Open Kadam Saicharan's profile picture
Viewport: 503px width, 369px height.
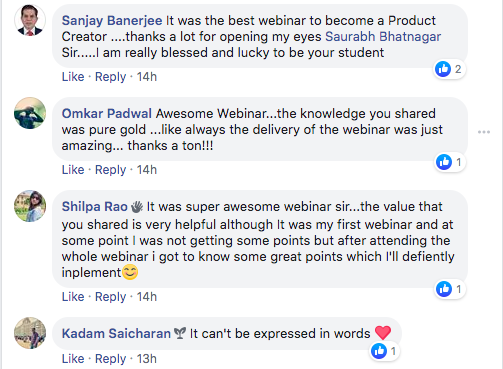[x=30, y=333]
